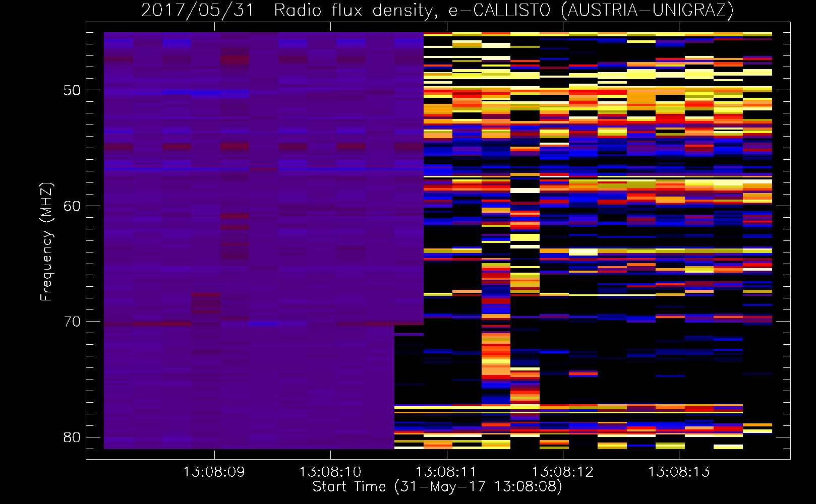Click the 13:08:09 time tick label
The image size is (816, 504).
pos(214,472)
